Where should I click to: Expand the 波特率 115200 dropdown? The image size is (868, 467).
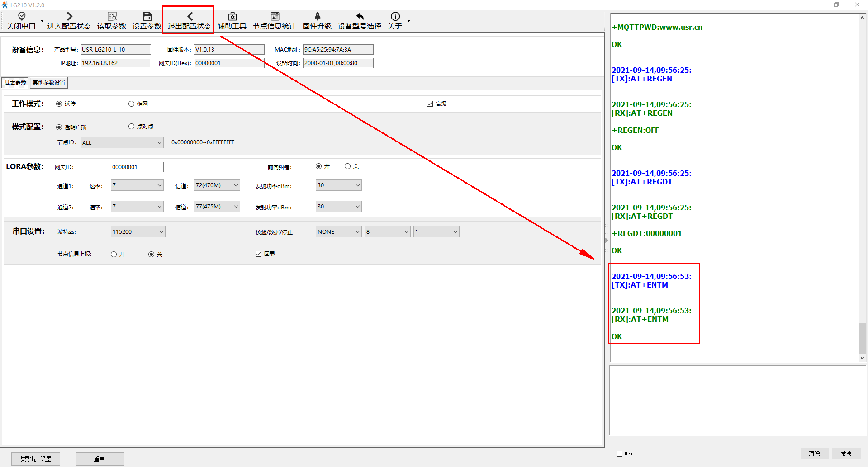click(x=138, y=232)
